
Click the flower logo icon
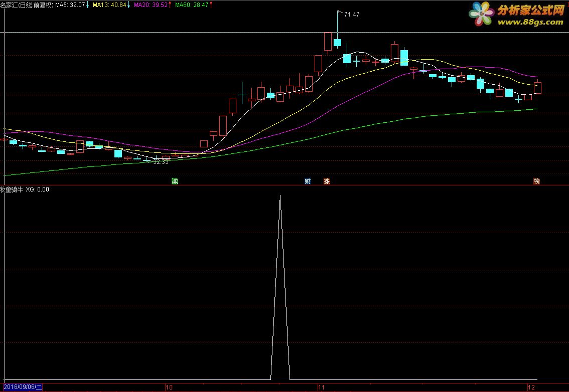pos(481,14)
